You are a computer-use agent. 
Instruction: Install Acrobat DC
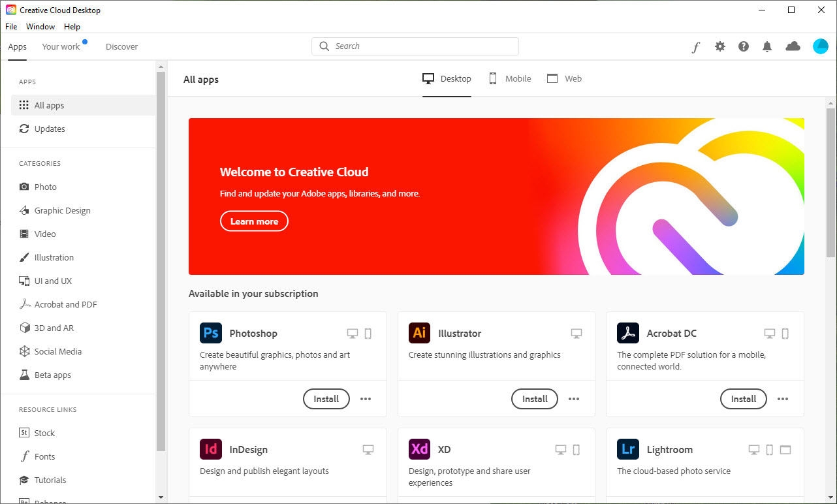click(x=744, y=399)
